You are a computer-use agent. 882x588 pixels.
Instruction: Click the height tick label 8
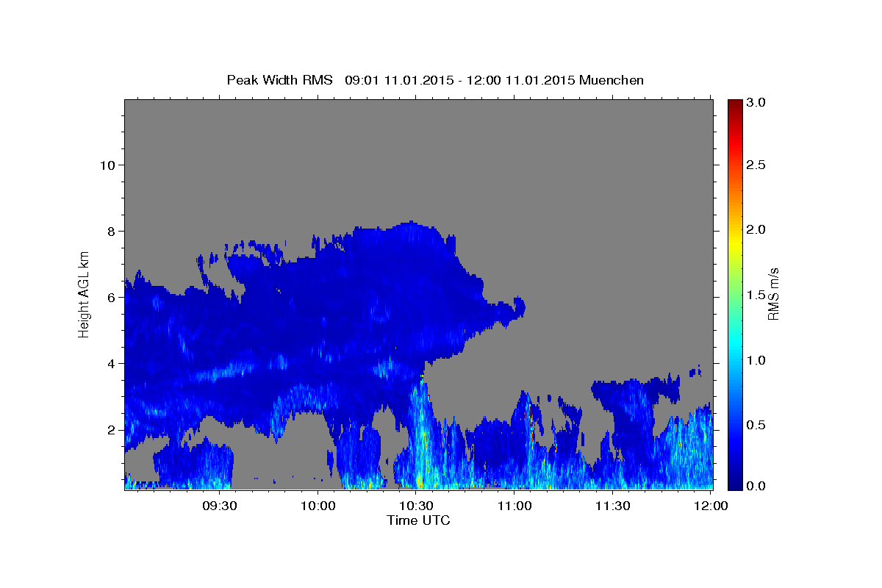tap(111, 232)
